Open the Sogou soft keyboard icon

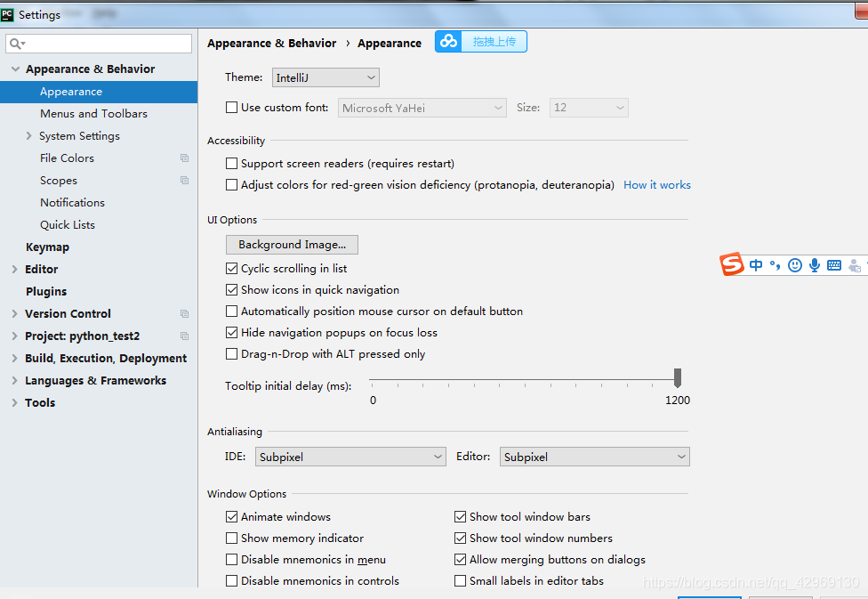[833, 265]
